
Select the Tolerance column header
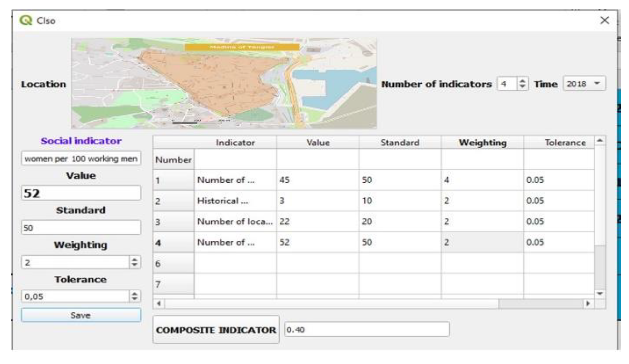point(565,143)
